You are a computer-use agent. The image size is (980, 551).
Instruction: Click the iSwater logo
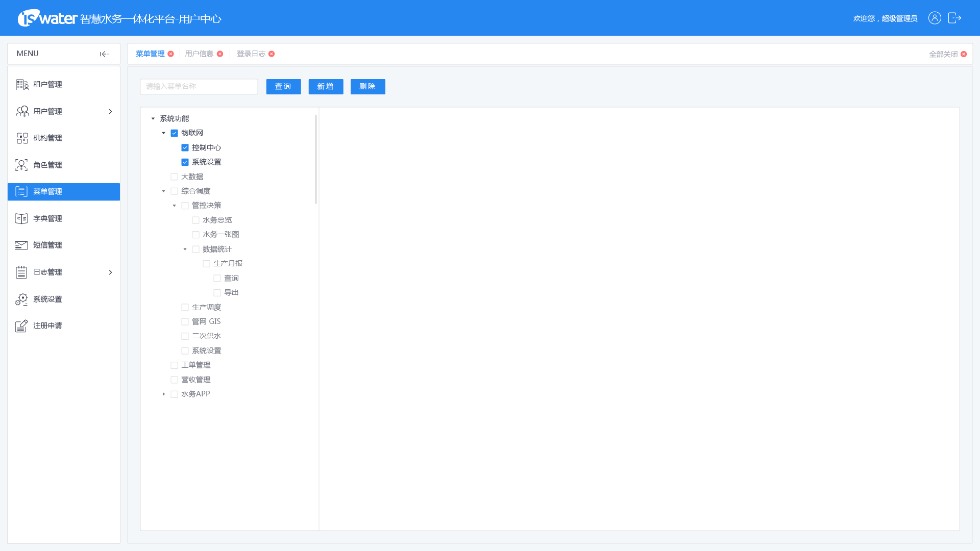[x=47, y=18]
